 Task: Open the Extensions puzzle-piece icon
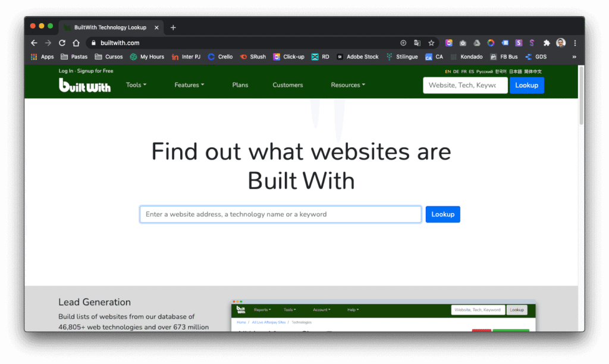[547, 43]
